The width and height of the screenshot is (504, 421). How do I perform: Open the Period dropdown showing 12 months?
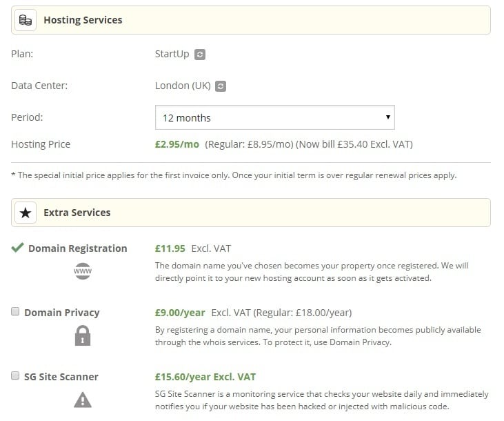click(x=275, y=117)
